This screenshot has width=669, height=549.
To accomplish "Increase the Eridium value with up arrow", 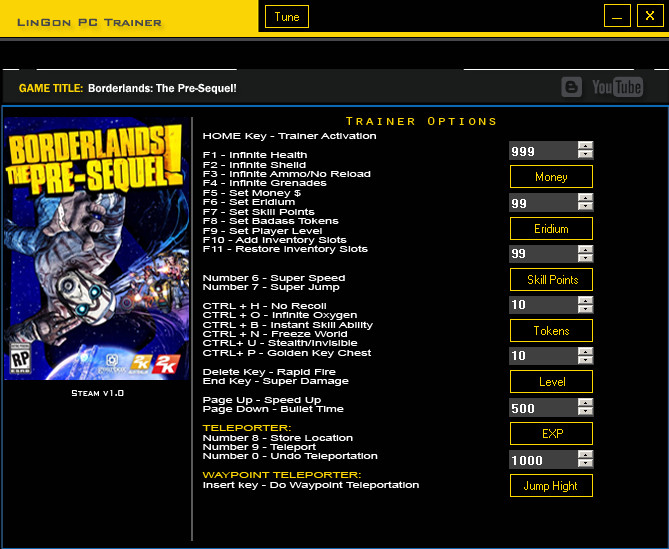I will (x=585, y=198).
